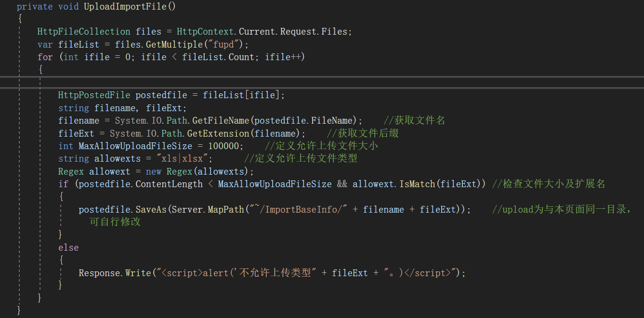Click 'FileName' property after postedfile
This screenshot has height=318, width=644.
coord(332,120)
